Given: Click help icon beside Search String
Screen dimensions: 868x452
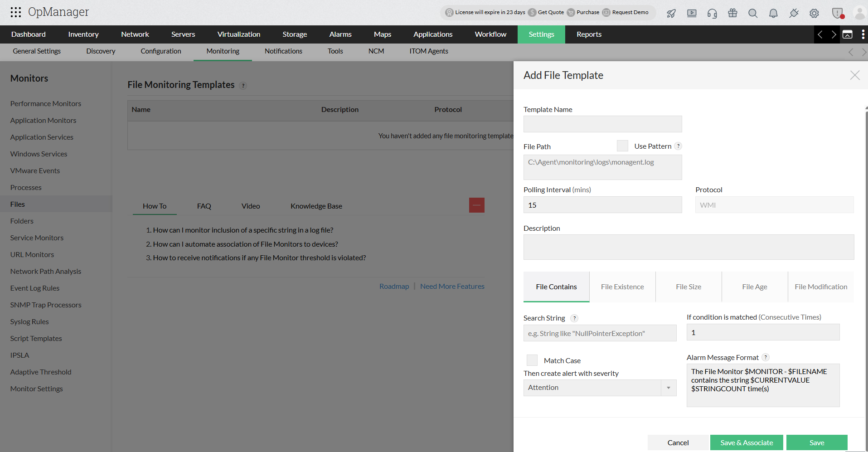Looking at the screenshot, I should (574, 318).
